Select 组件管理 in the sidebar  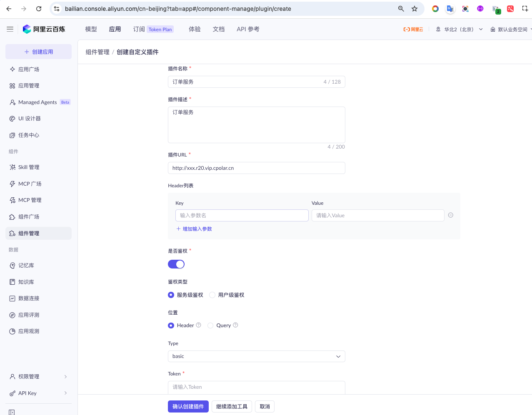38,234
